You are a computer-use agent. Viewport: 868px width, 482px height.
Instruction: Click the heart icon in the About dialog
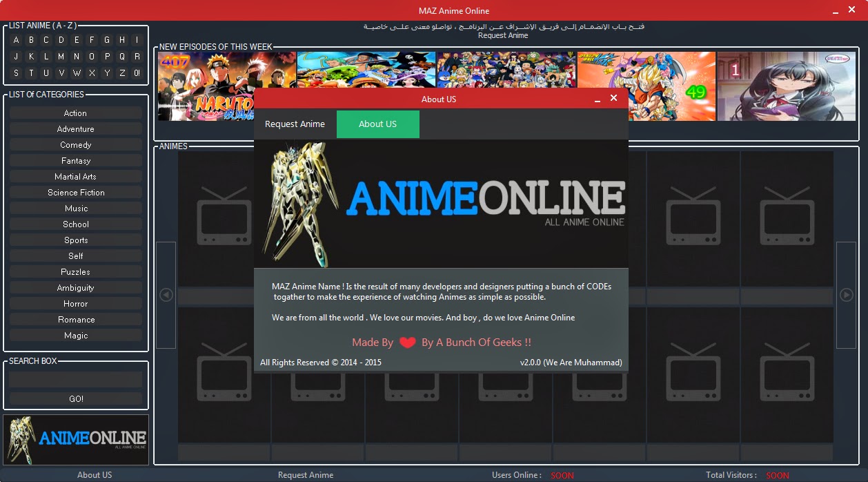tap(406, 342)
